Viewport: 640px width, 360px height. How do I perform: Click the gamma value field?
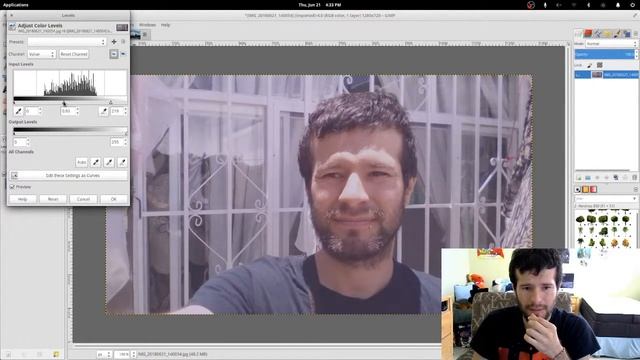point(70,111)
